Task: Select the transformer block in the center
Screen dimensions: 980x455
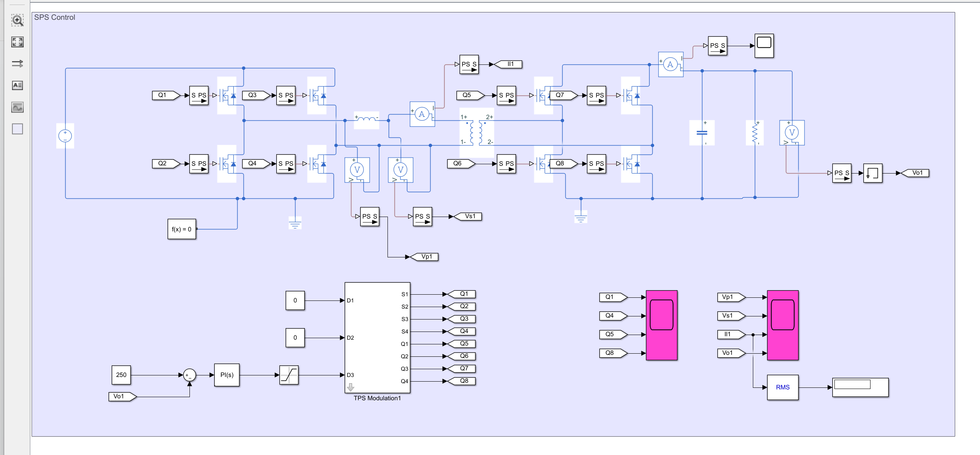Action: point(476,132)
